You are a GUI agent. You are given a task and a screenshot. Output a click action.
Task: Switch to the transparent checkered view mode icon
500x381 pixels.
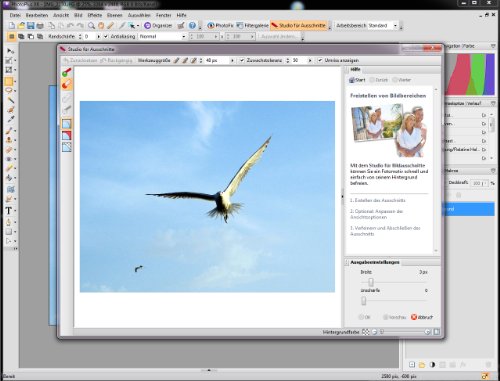pos(67,147)
